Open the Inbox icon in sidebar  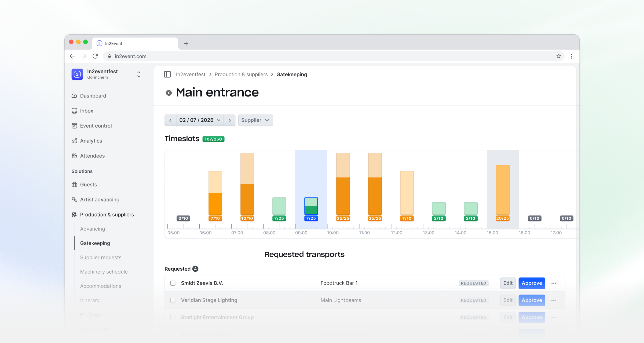[x=74, y=111]
